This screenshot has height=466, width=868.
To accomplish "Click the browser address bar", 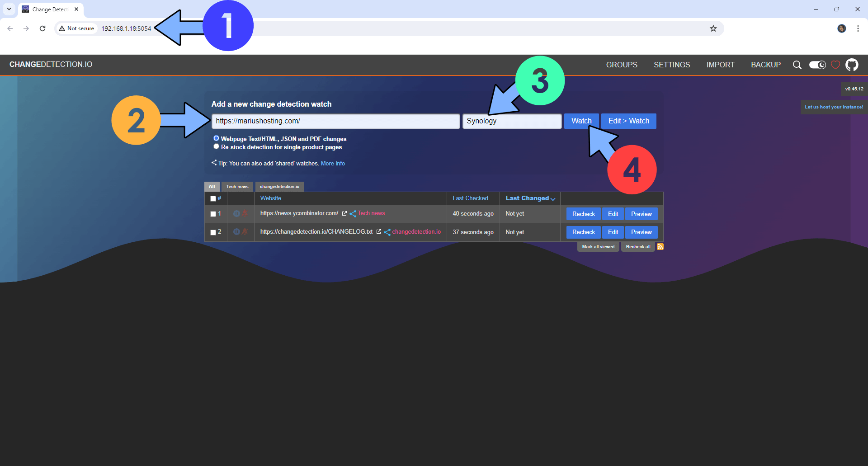I will click(x=389, y=28).
